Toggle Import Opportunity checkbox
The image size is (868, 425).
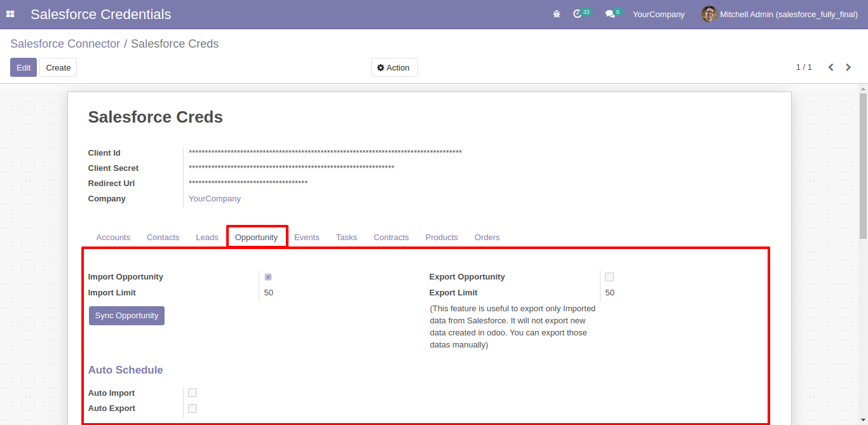point(268,277)
